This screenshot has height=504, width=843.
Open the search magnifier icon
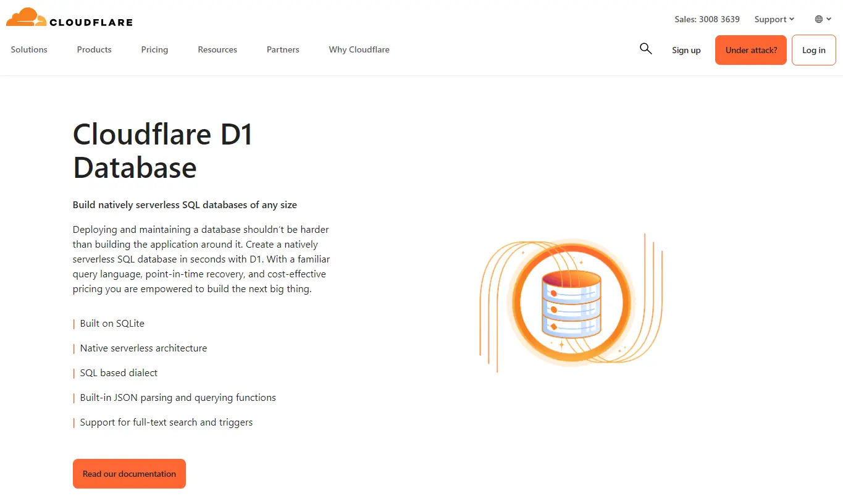click(x=645, y=49)
